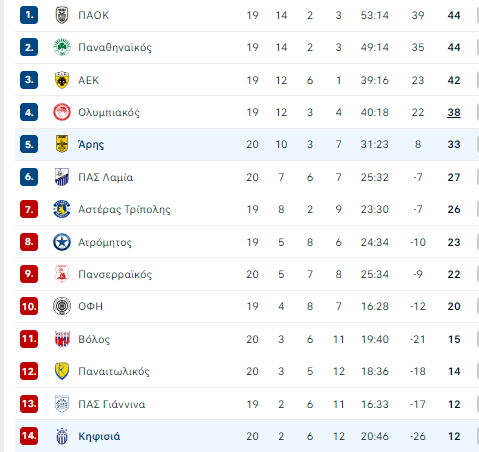479x452 pixels.
Task: Click the Κηφισιά blue striped crest
Action: click(x=62, y=436)
